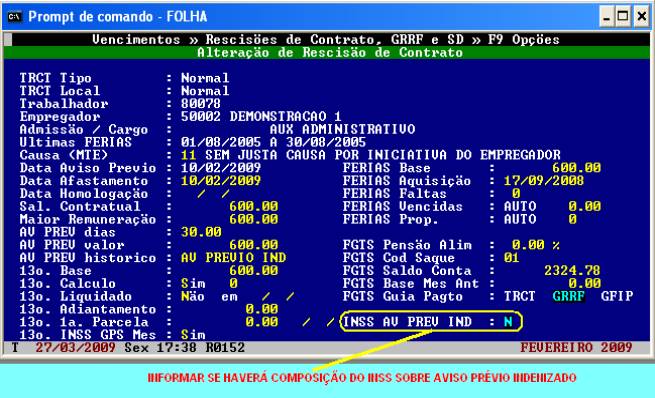Click the Admissão / Cargo label

84,129
